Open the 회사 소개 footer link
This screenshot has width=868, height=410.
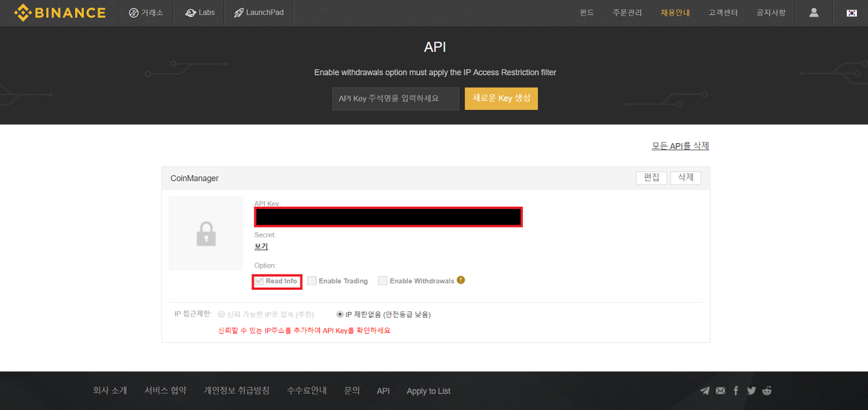pyautogui.click(x=110, y=391)
